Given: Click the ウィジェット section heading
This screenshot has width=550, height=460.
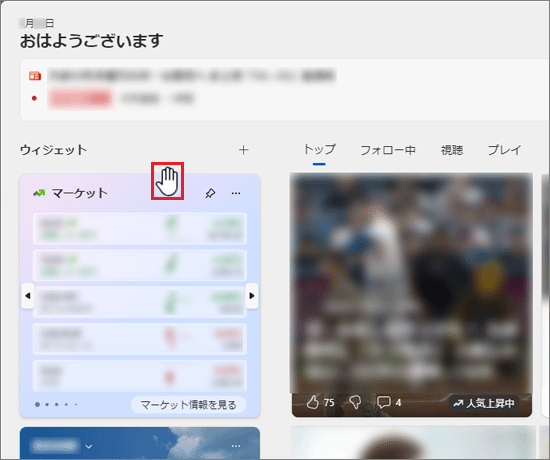Looking at the screenshot, I should click(53, 150).
